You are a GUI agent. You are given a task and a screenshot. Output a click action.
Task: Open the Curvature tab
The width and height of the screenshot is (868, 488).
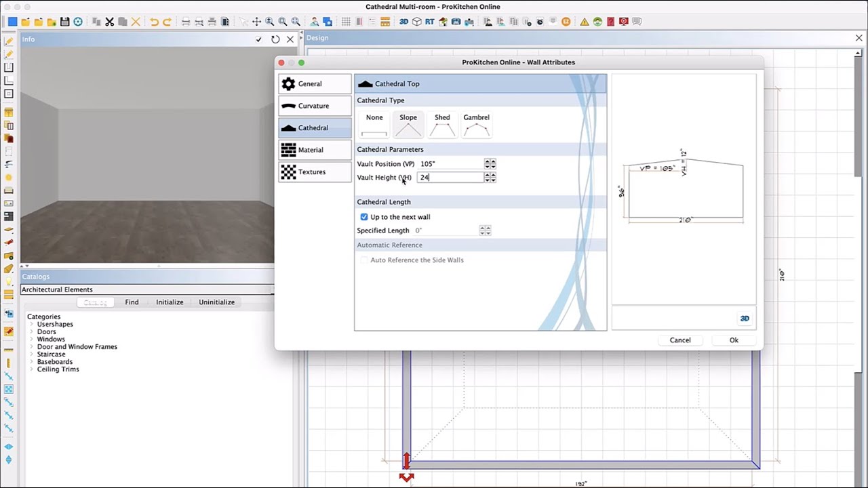315,106
